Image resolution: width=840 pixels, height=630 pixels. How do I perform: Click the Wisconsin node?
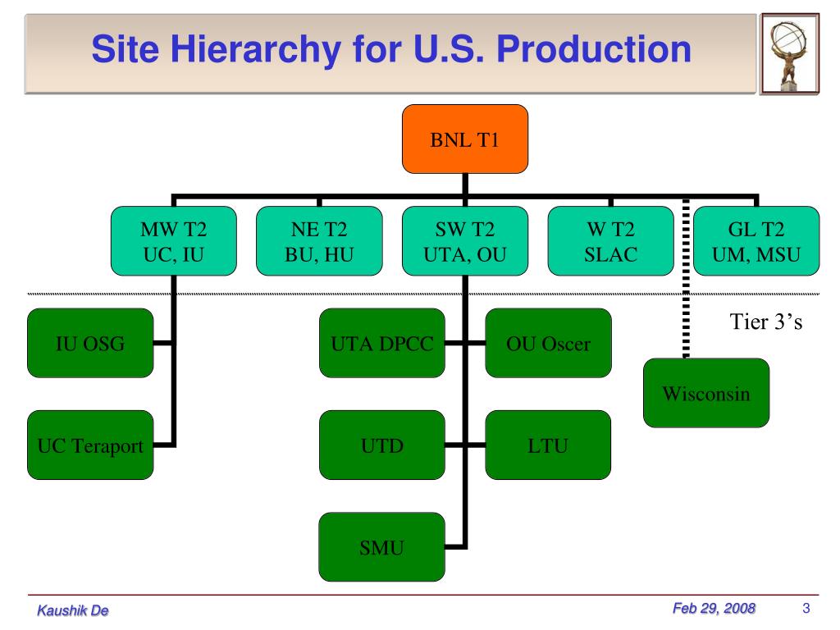[x=706, y=393]
